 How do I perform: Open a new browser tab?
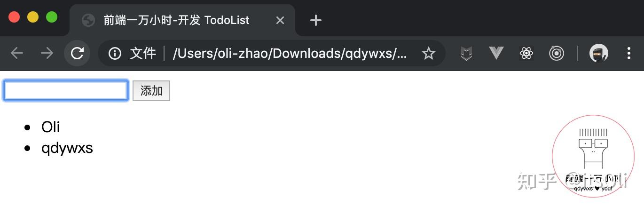(x=316, y=20)
